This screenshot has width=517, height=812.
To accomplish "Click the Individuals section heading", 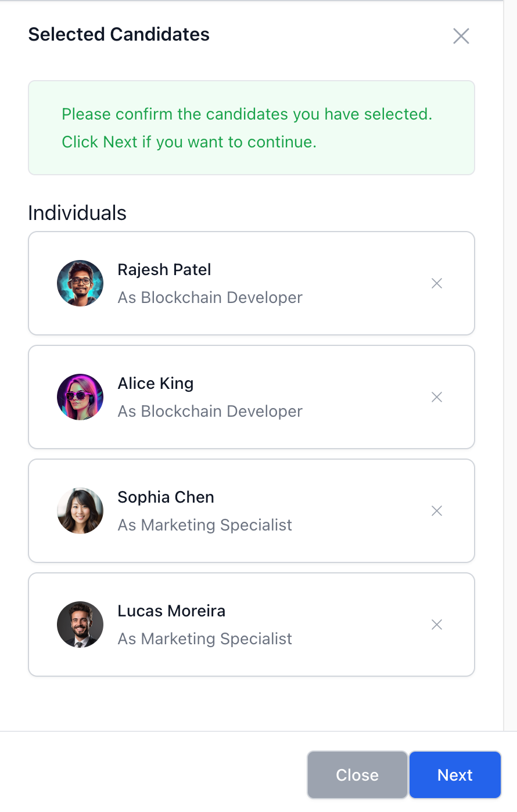I will [77, 213].
